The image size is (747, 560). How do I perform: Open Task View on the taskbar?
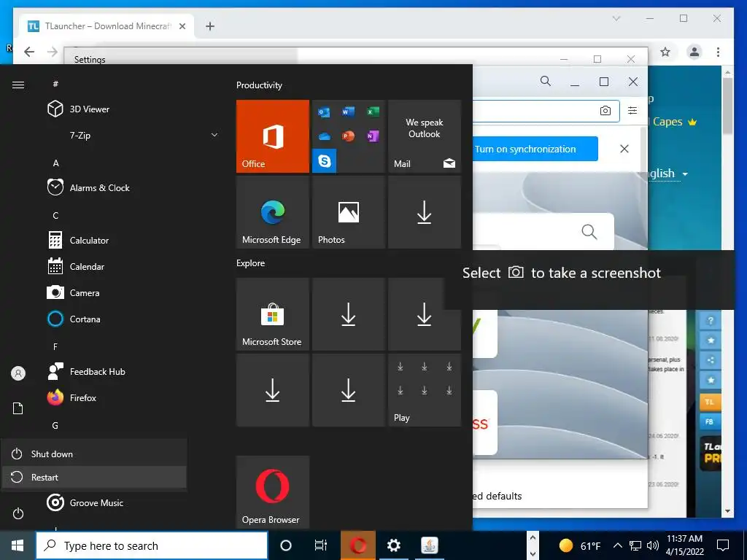[x=321, y=545]
